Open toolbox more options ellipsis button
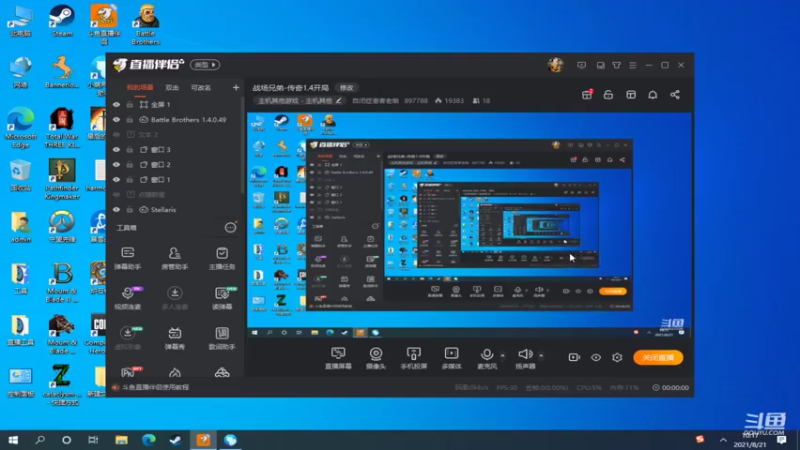Screen dimensions: 800x450 (x=231, y=228)
